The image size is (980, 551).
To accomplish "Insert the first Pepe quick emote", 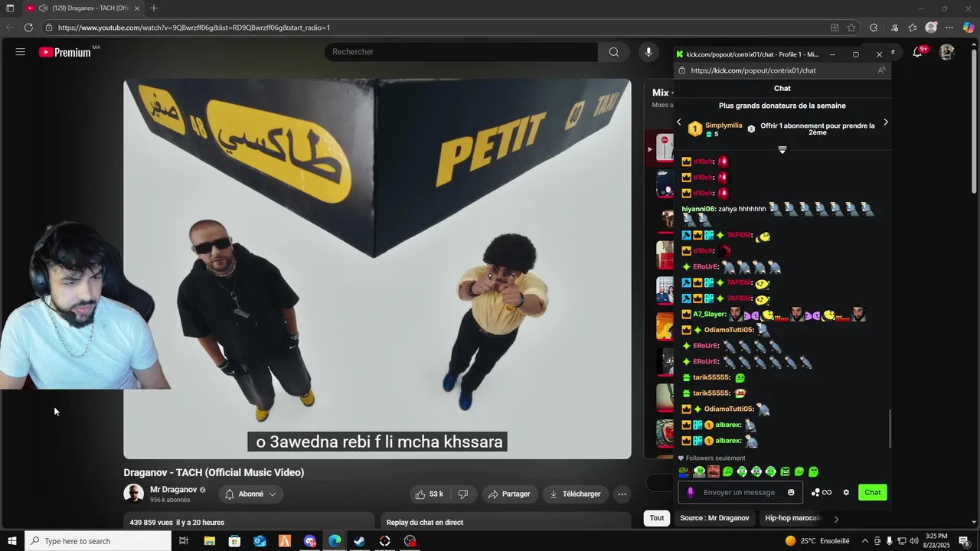I will pos(684,472).
